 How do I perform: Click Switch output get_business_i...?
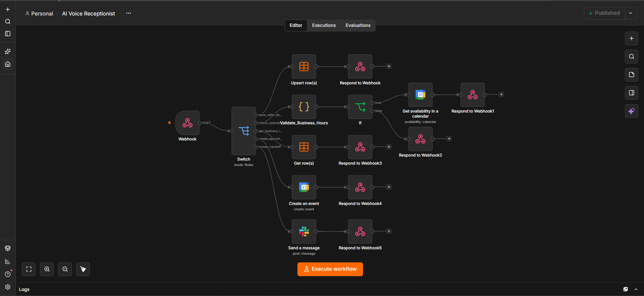(x=256, y=131)
